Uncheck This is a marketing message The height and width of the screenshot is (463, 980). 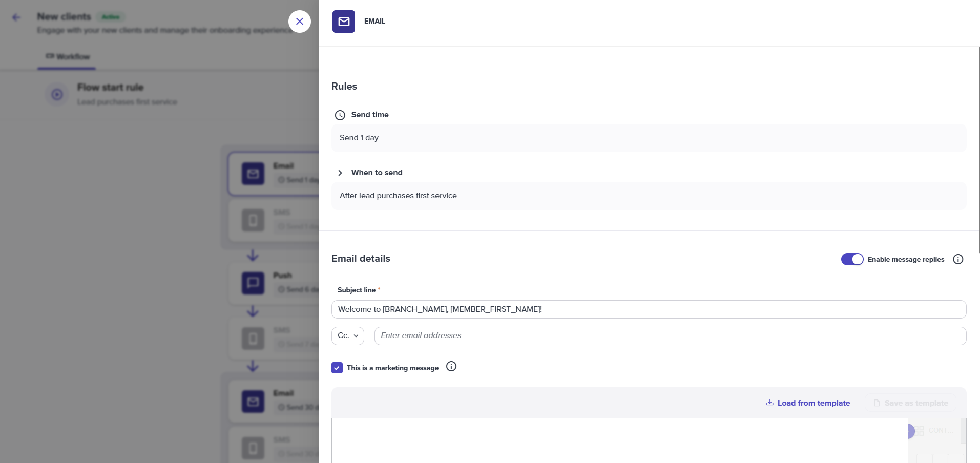coord(337,368)
